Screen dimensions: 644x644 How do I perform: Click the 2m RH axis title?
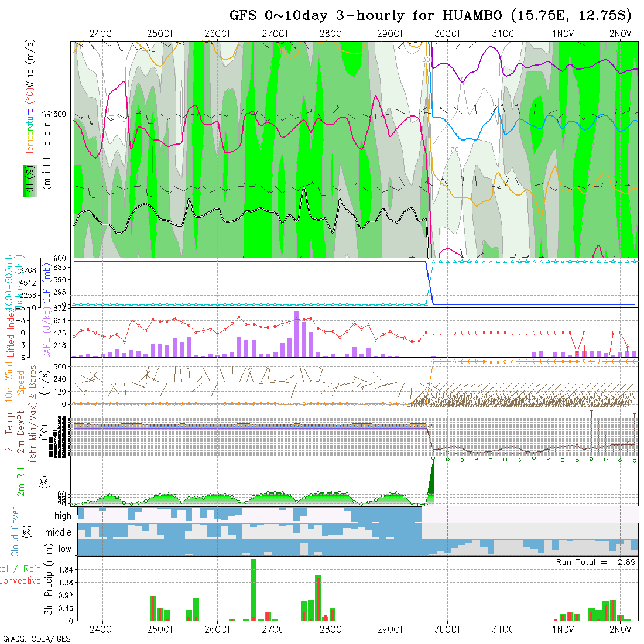point(20,481)
